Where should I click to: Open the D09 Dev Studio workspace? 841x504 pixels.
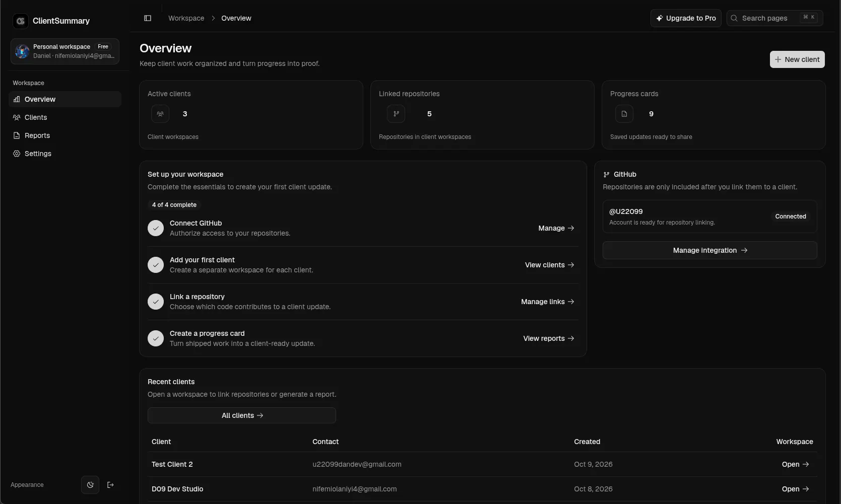(796, 489)
